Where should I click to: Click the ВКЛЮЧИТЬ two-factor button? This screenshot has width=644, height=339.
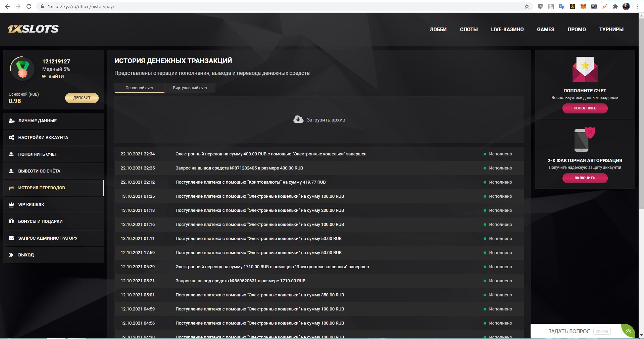(585, 178)
